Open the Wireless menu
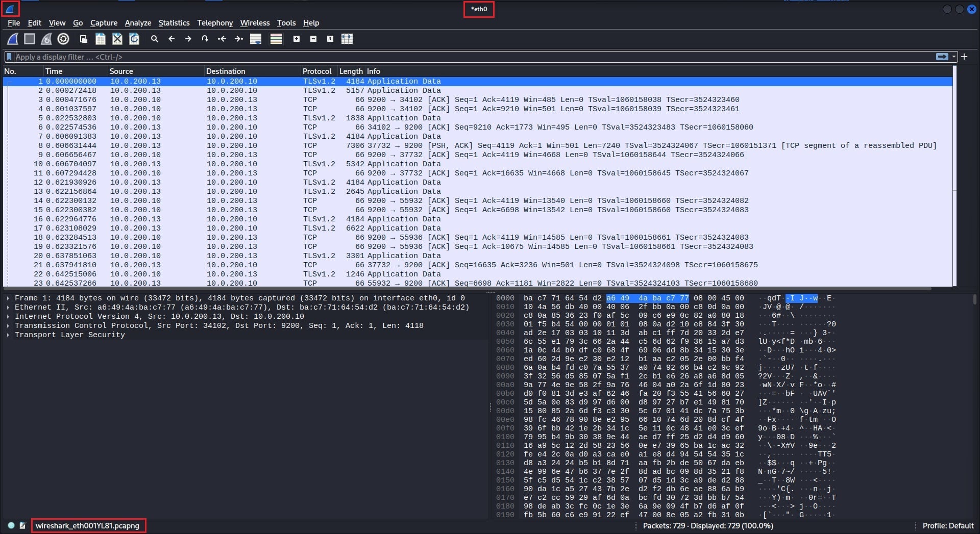 pyautogui.click(x=255, y=23)
